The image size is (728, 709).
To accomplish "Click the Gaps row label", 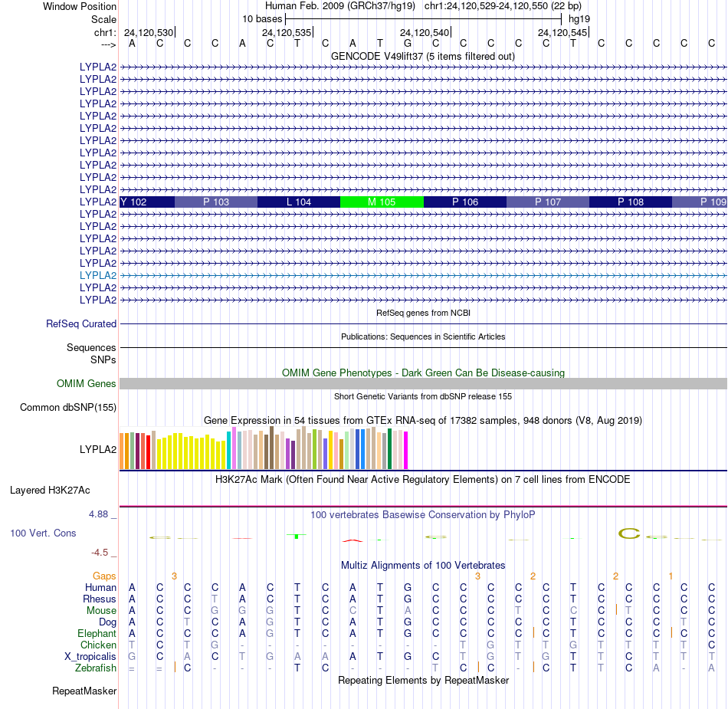I will click(104, 576).
